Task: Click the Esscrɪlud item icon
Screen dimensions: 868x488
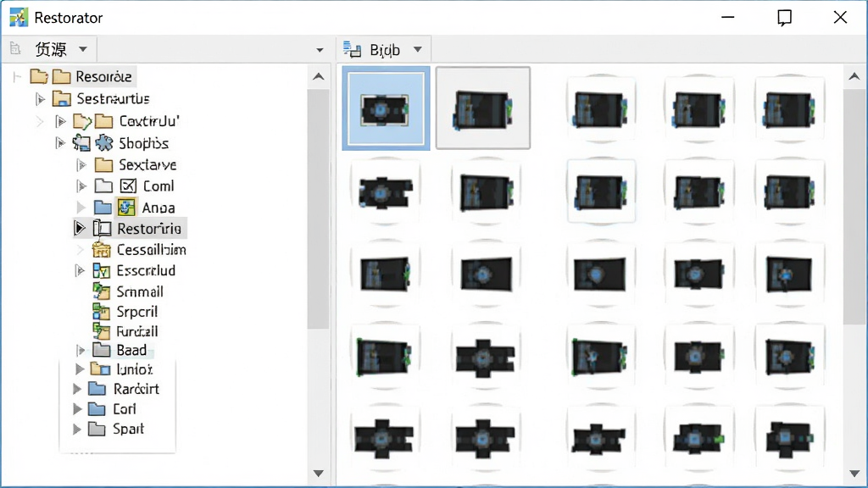Action: 102,270
